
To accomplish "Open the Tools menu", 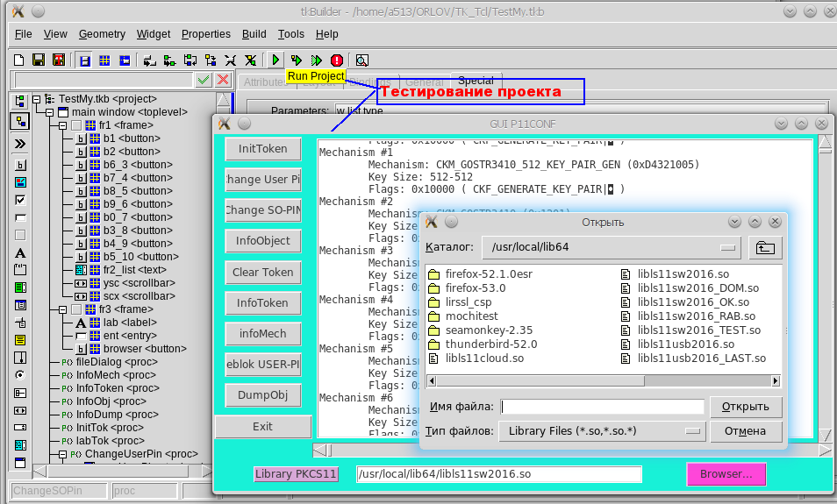I will [x=291, y=34].
